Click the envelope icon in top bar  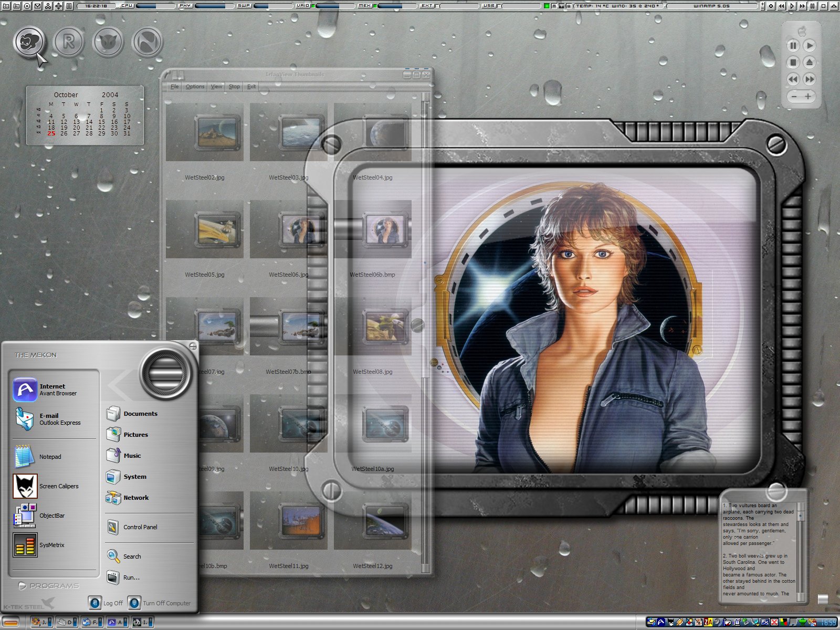coord(37,6)
